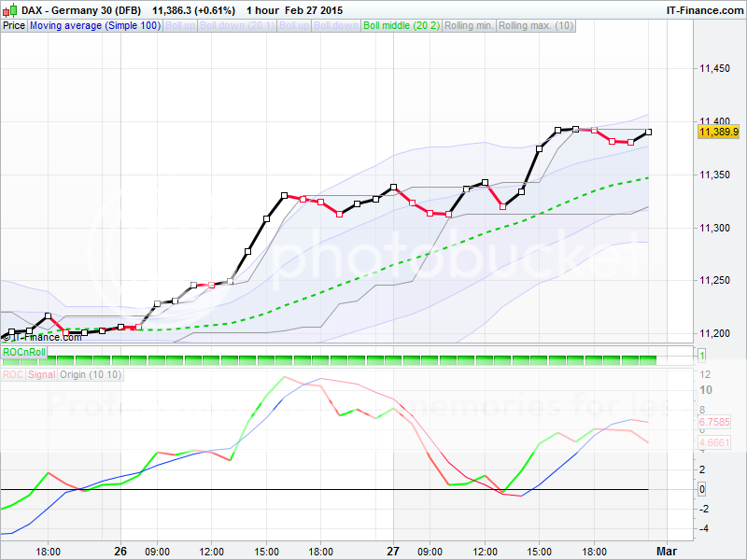This screenshot has width=747, height=560.
Task: Open the Origin (10 10) indicator settings
Action: [x=89, y=374]
